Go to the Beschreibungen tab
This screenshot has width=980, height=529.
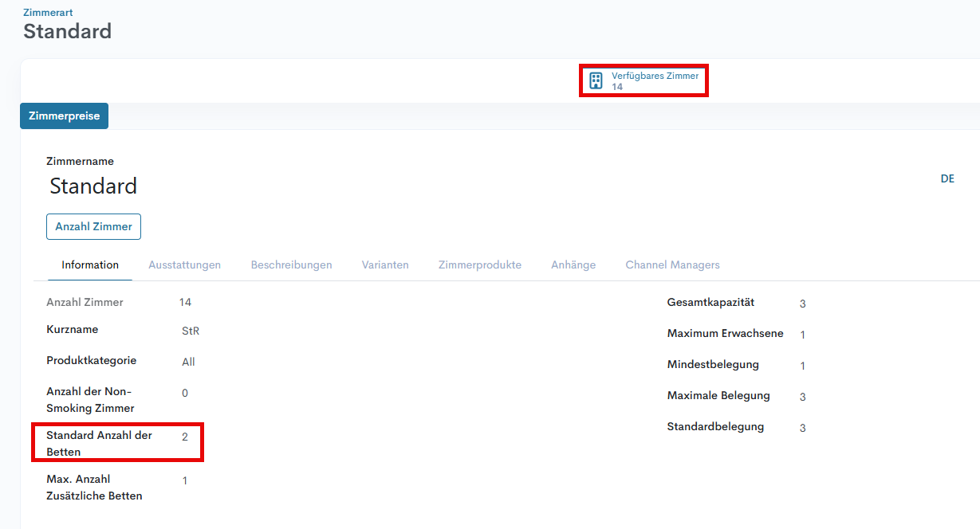(291, 264)
